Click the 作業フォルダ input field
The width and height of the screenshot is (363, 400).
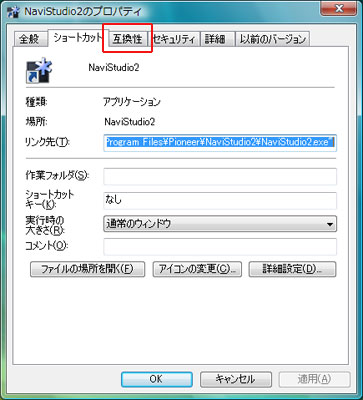click(220, 176)
